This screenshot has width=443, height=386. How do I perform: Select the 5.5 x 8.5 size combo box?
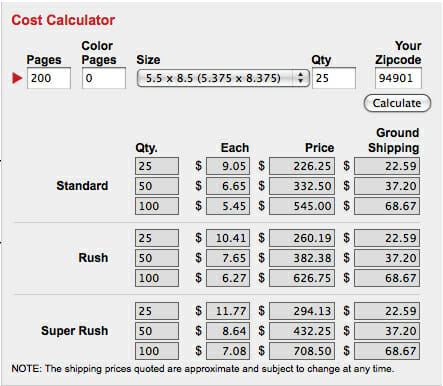[223, 78]
